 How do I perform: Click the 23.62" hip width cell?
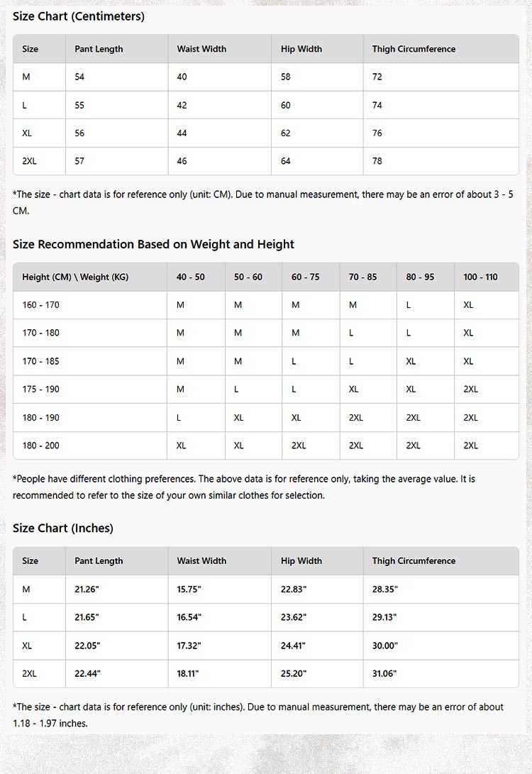click(x=294, y=617)
